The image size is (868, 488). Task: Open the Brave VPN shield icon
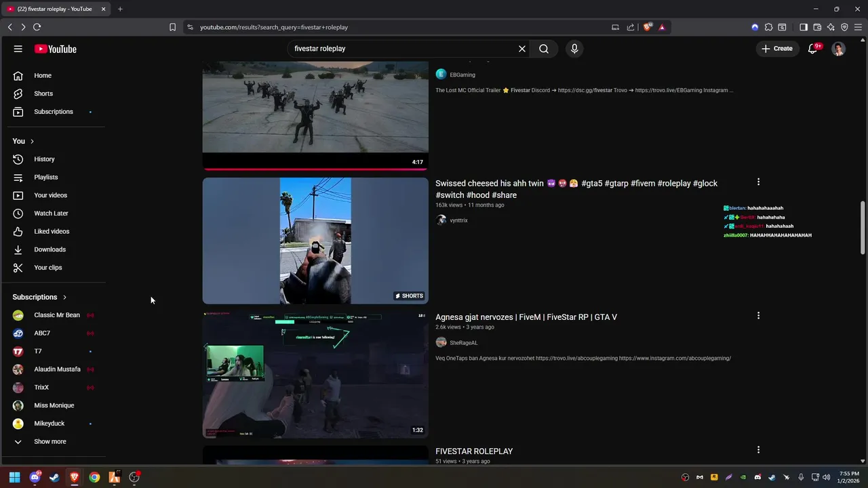click(844, 27)
